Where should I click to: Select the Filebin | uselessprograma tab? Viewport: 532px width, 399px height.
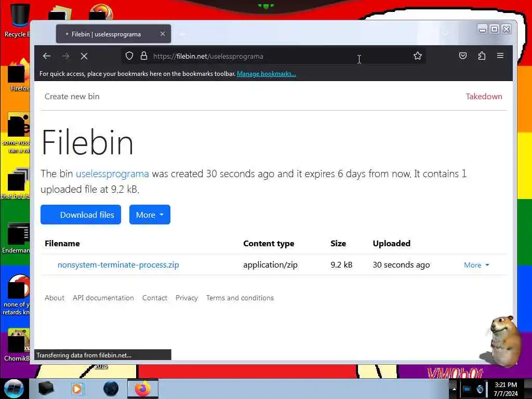tap(113, 34)
